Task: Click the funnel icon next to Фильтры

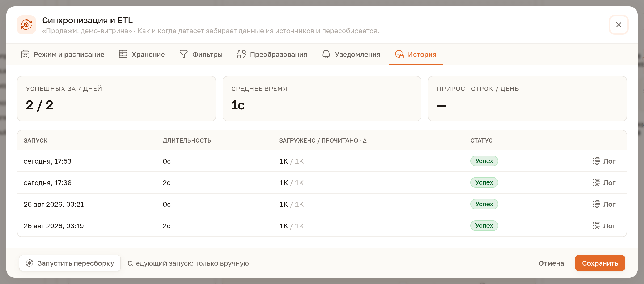Action: (x=184, y=54)
